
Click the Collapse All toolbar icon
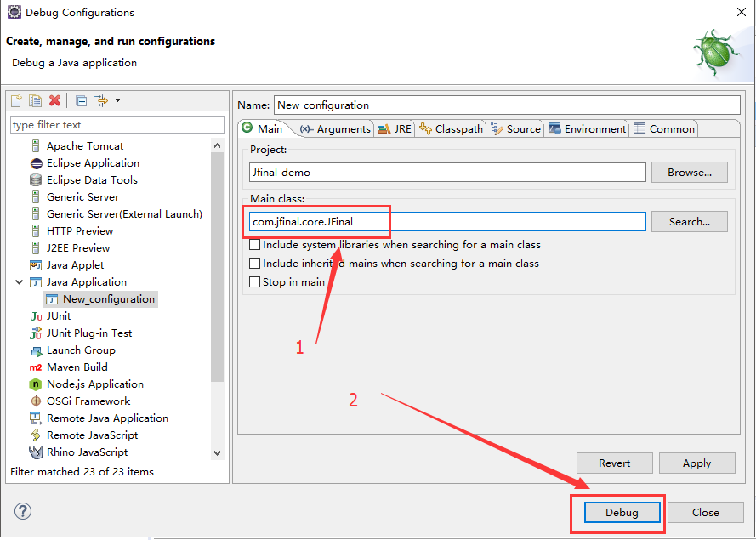pos(81,100)
